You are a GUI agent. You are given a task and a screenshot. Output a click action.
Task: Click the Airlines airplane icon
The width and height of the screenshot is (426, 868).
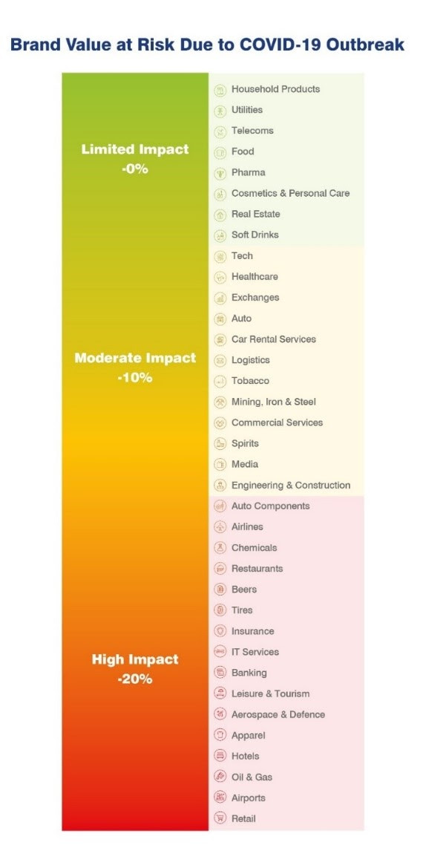click(x=220, y=527)
